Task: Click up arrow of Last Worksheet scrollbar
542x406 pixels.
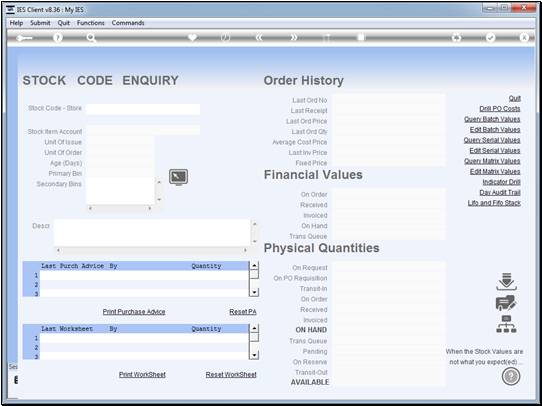Action: [x=254, y=328]
